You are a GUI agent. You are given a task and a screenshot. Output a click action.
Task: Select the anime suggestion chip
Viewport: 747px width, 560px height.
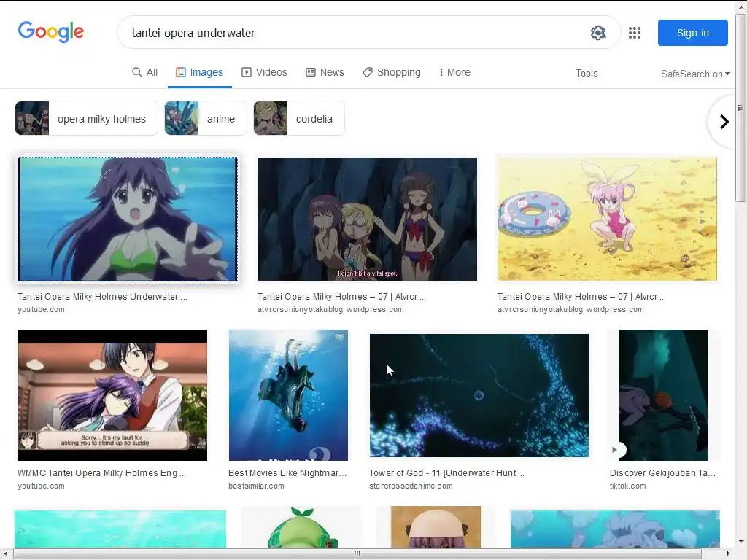pyautogui.click(x=206, y=119)
